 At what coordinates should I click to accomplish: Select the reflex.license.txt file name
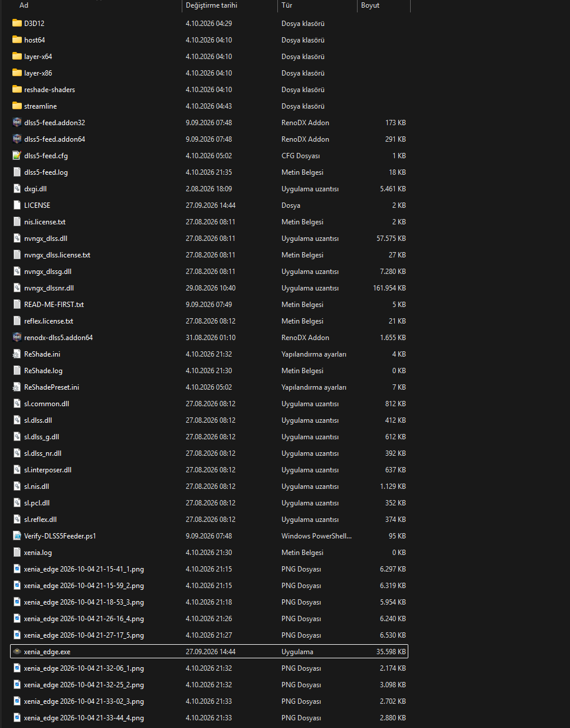pyautogui.click(x=48, y=321)
